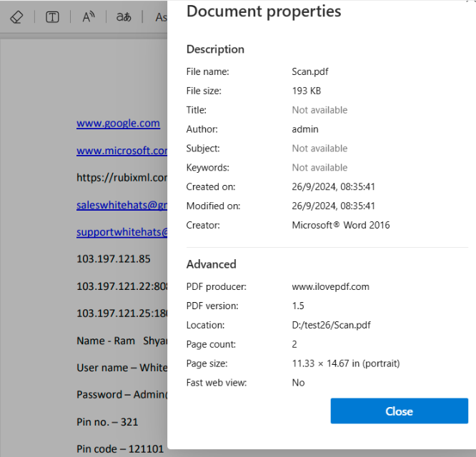Click the D:/test26/Scan.pdf location value
Image resolution: width=476 pixels, height=457 pixels.
click(x=331, y=325)
